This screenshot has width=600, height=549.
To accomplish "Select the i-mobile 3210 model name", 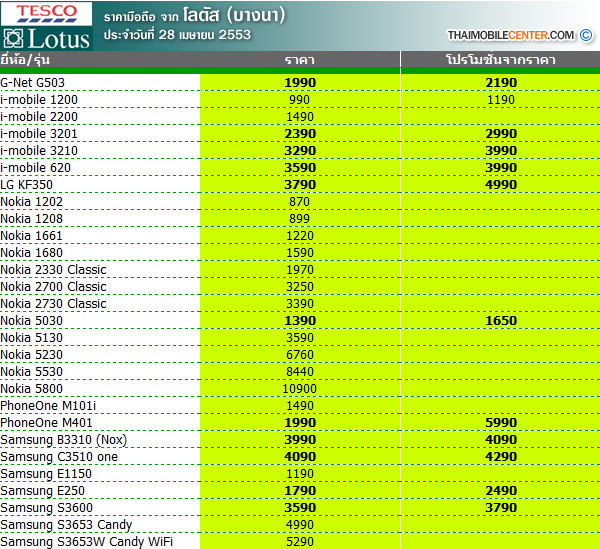I will click(39, 151).
